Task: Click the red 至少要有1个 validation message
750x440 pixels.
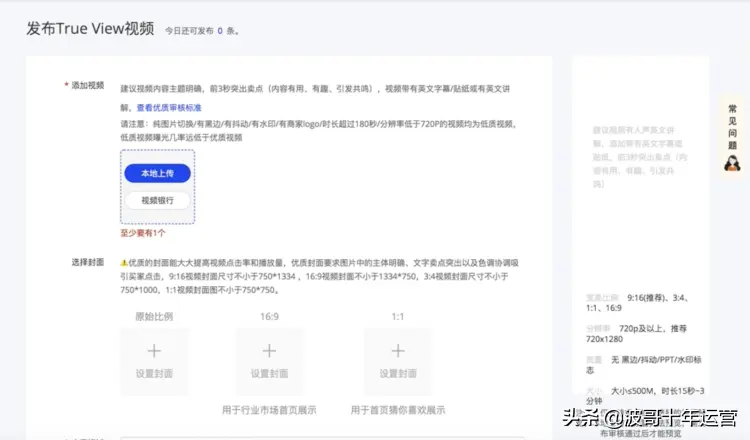Action: [x=143, y=232]
